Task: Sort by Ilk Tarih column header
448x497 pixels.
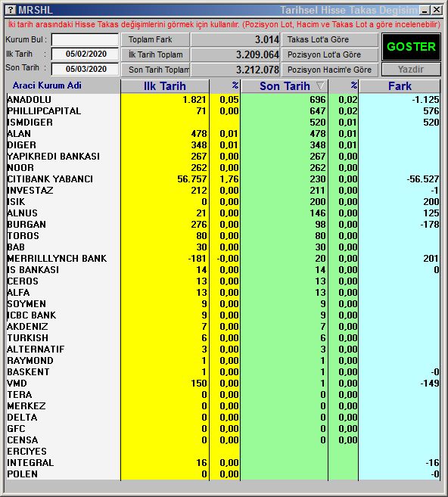Action: 165,86
